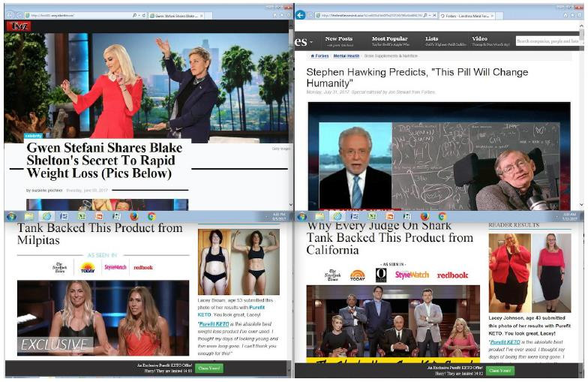588x382 pixels.
Task: Open the Forbes address bar search dropdown
Action: point(429,15)
